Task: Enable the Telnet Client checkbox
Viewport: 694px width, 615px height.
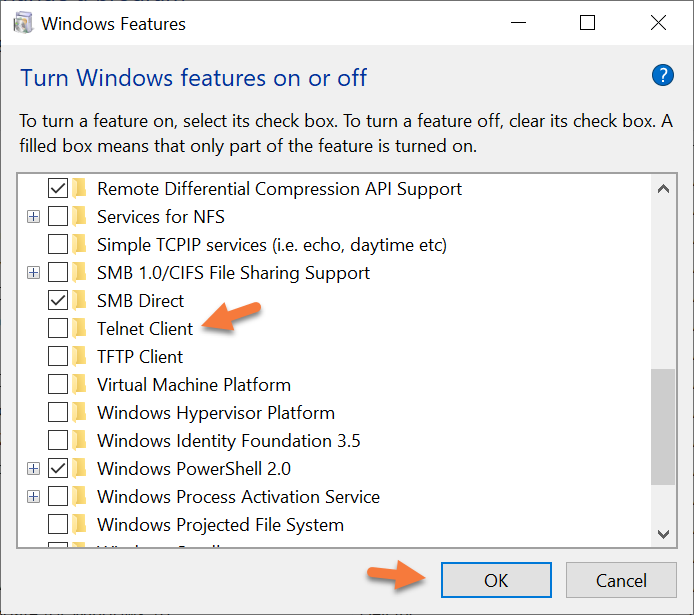Action: click(x=58, y=328)
